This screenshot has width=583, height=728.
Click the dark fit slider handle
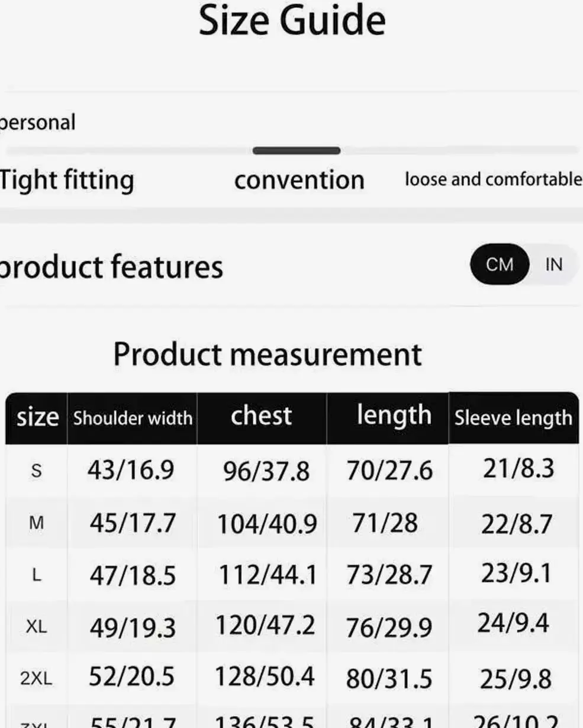[x=297, y=151]
